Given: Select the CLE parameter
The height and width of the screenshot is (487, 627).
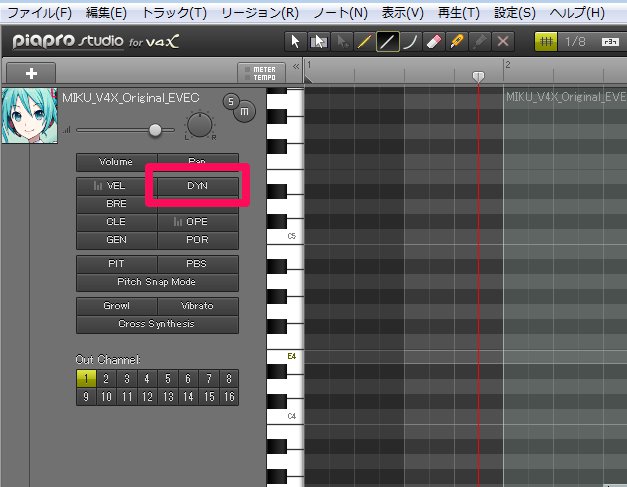Looking at the screenshot, I should click(x=116, y=222).
